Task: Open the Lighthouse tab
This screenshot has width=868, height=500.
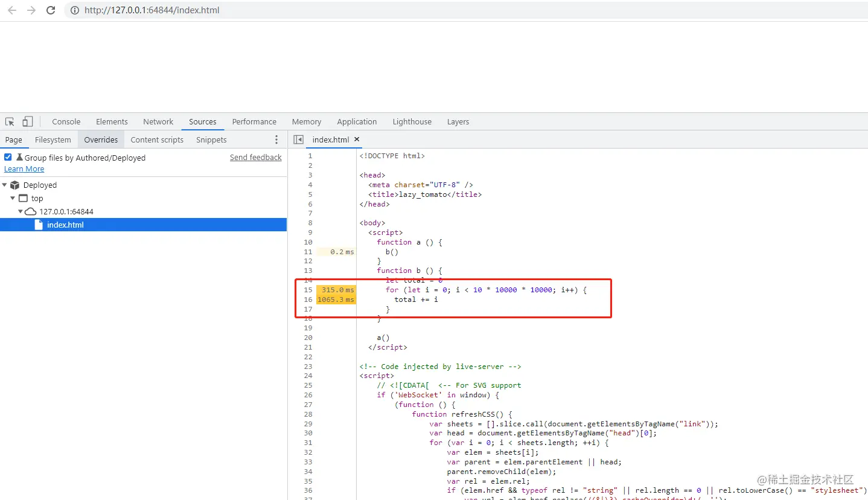Action: 412,121
